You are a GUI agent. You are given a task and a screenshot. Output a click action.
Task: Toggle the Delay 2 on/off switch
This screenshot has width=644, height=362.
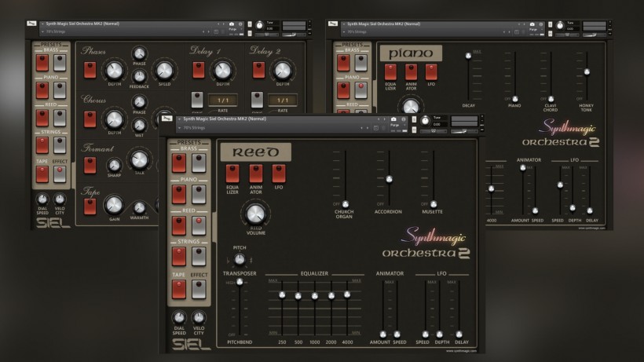tap(258, 70)
